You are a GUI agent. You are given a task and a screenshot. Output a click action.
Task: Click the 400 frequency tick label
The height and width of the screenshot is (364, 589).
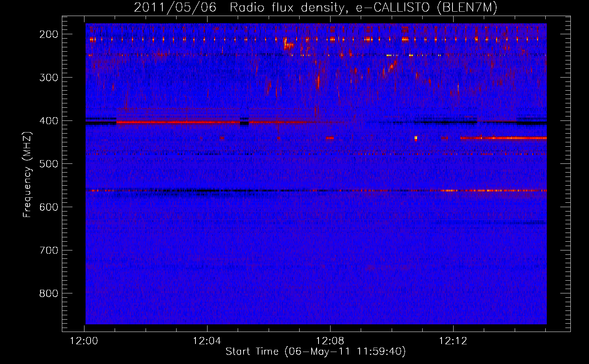pyautogui.click(x=48, y=121)
